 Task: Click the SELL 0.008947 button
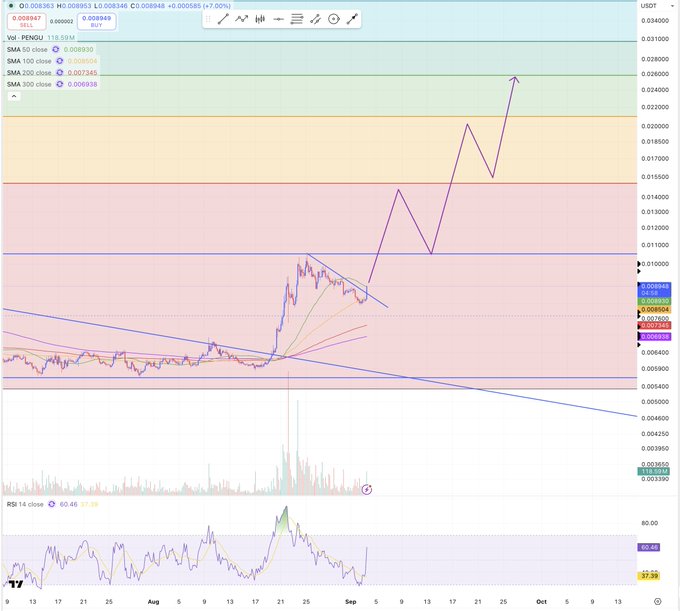tap(26, 21)
